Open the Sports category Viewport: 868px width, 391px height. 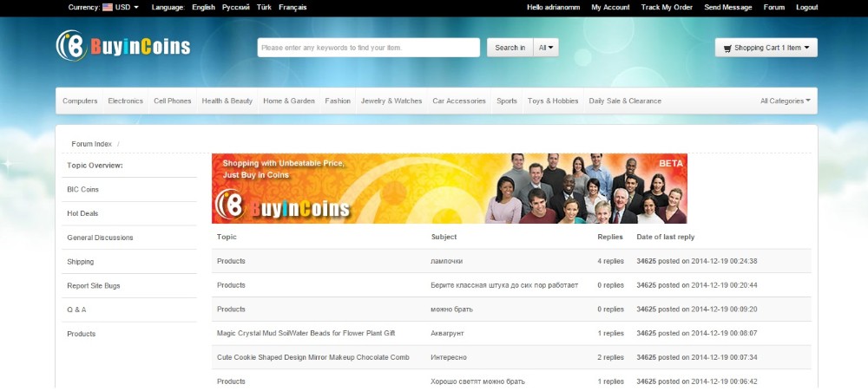pos(507,101)
